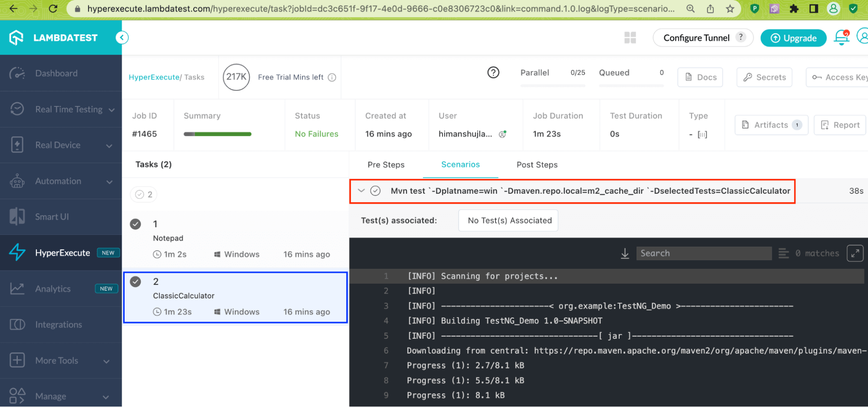Select the Notepad task checkmark
Viewport: 868px width, 407px height.
[135, 224]
